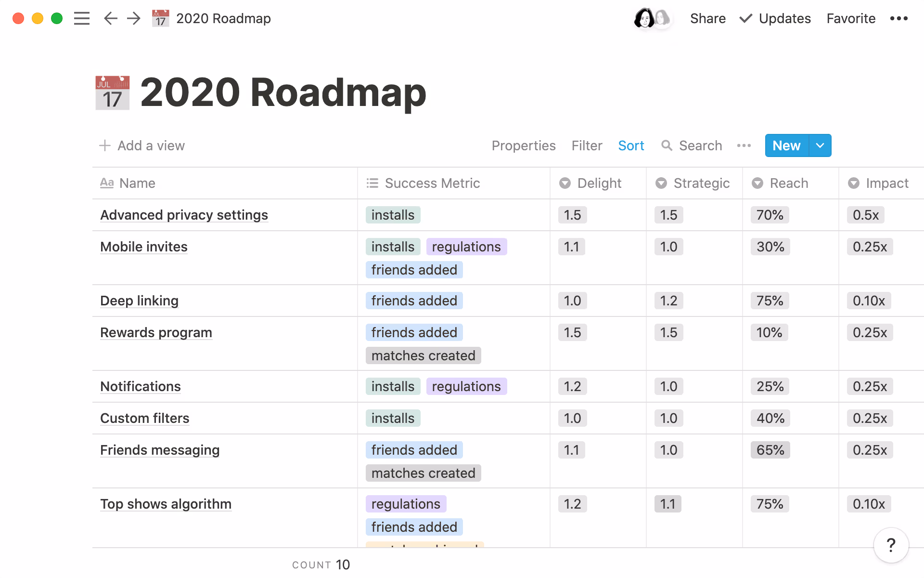Open the hamburger sidebar menu

point(81,18)
